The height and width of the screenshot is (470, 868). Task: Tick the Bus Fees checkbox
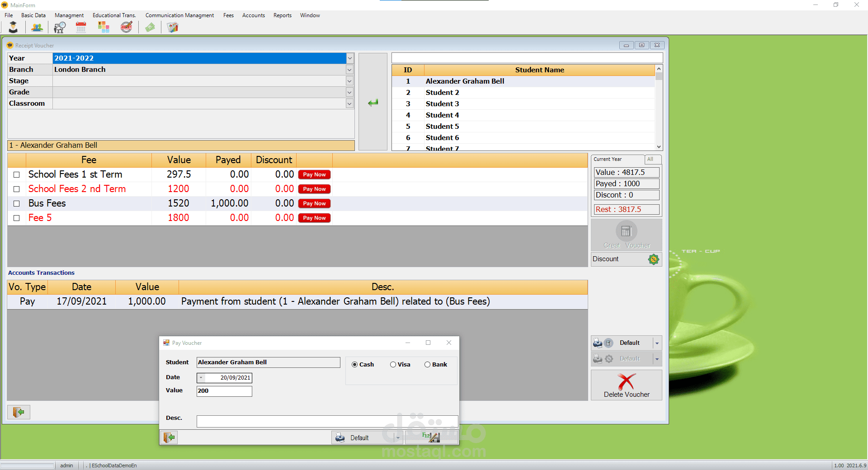(x=17, y=203)
